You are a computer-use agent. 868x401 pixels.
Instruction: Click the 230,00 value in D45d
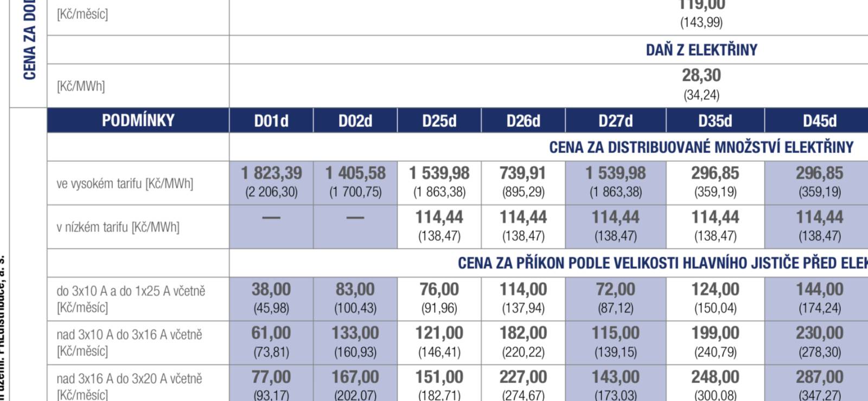(x=820, y=333)
